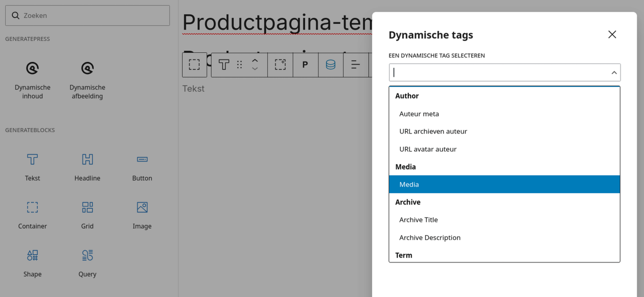Select the highlighted Media option
This screenshot has width=644, height=297.
click(504, 184)
